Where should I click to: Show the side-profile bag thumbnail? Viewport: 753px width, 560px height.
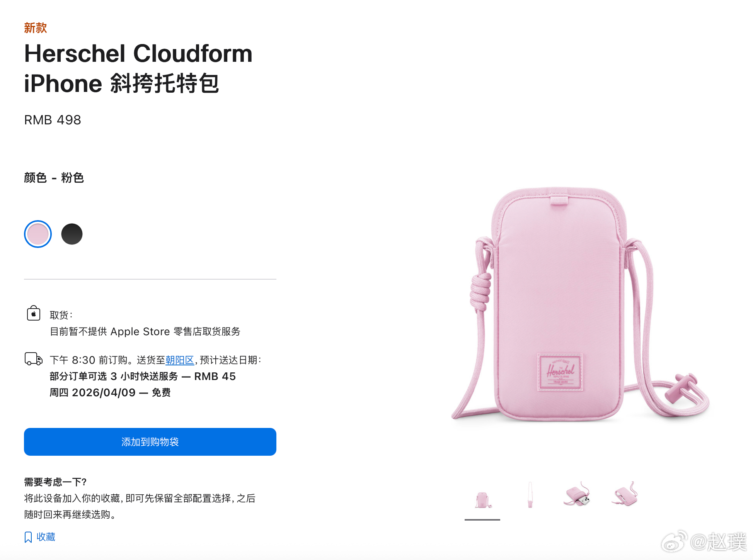click(x=530, y=495)
